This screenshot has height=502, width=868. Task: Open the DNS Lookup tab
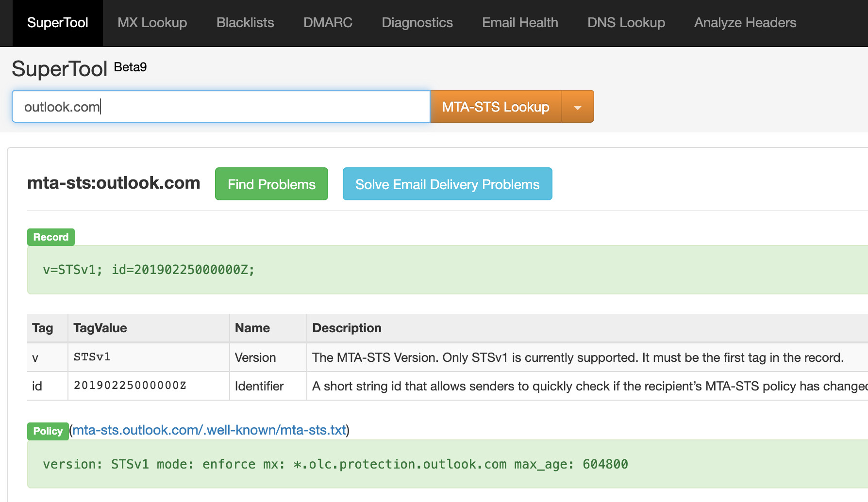[626, 23]
